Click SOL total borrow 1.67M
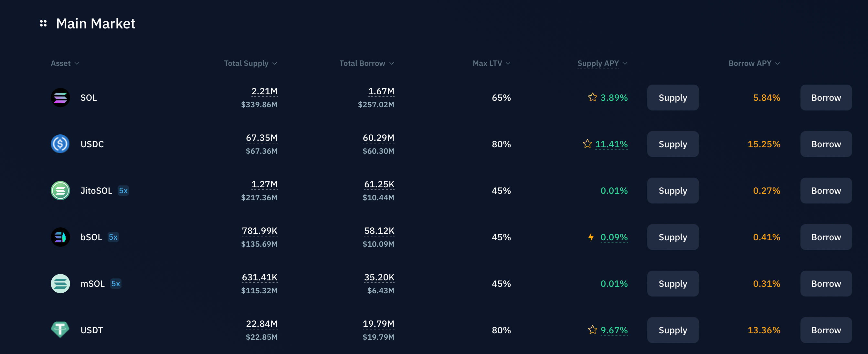Screen dimensions: 868x354 click(x=381, y=91)
